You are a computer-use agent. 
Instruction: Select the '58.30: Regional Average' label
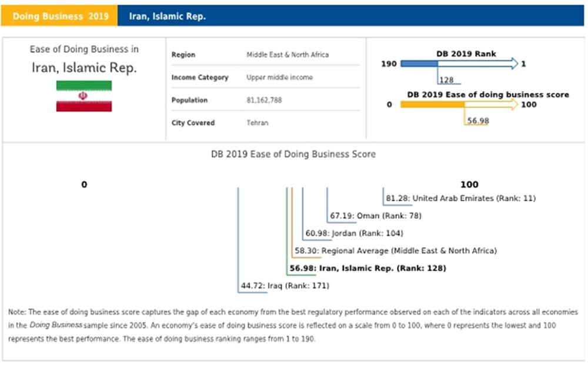click(396, 251)
